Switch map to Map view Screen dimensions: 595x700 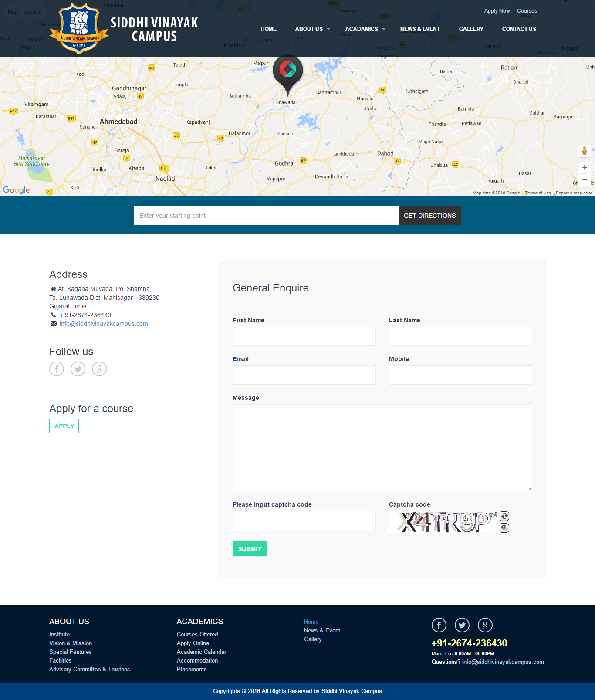[x=13, y=12]
